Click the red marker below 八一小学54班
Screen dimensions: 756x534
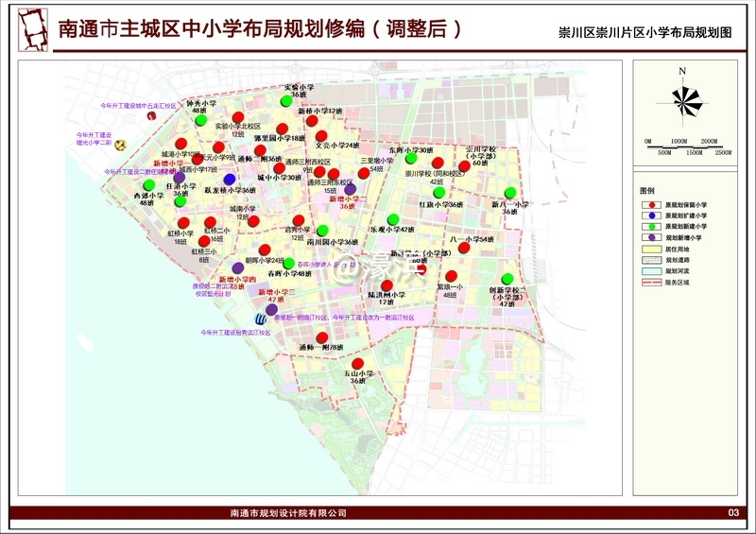[464, 248]
